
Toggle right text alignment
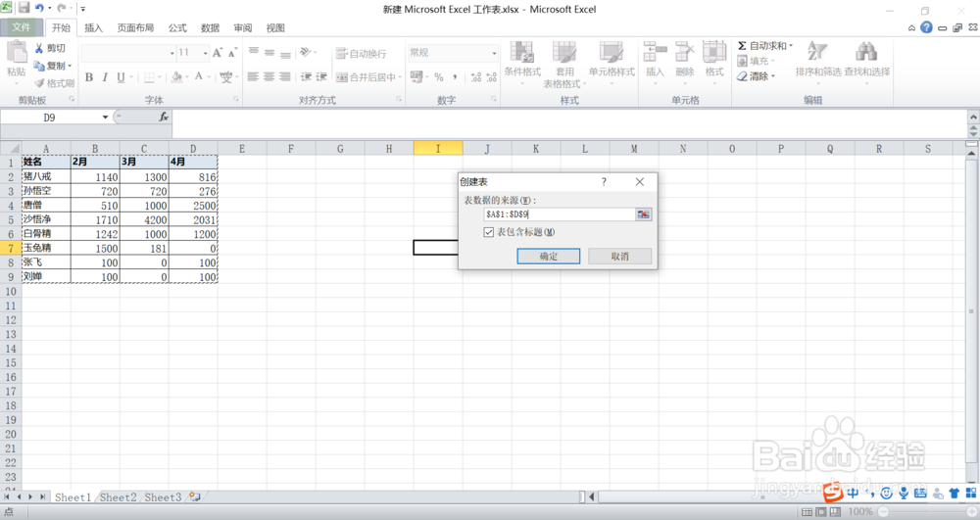coord(284,76)
